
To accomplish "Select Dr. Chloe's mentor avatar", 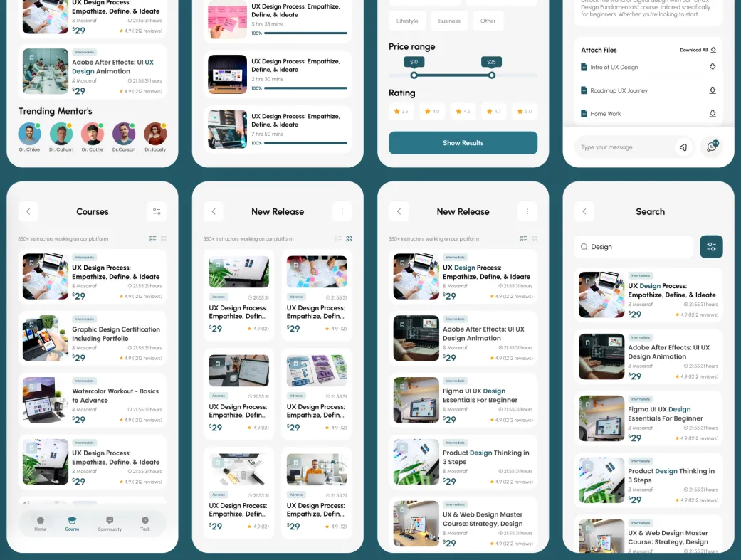I will 29,134.
